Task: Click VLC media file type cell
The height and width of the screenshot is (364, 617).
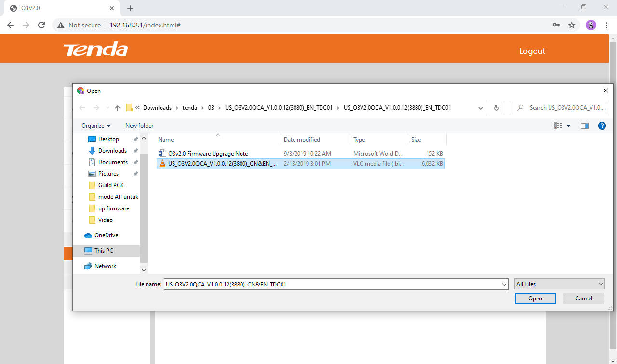Action: (378, 164)
